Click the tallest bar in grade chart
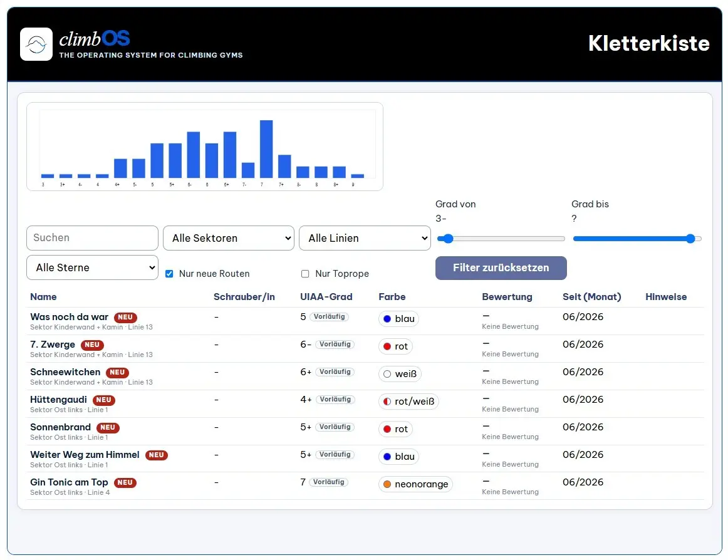The width and height of the screenshot is (728, 560). pyautogui.click(x=266, y=149)
